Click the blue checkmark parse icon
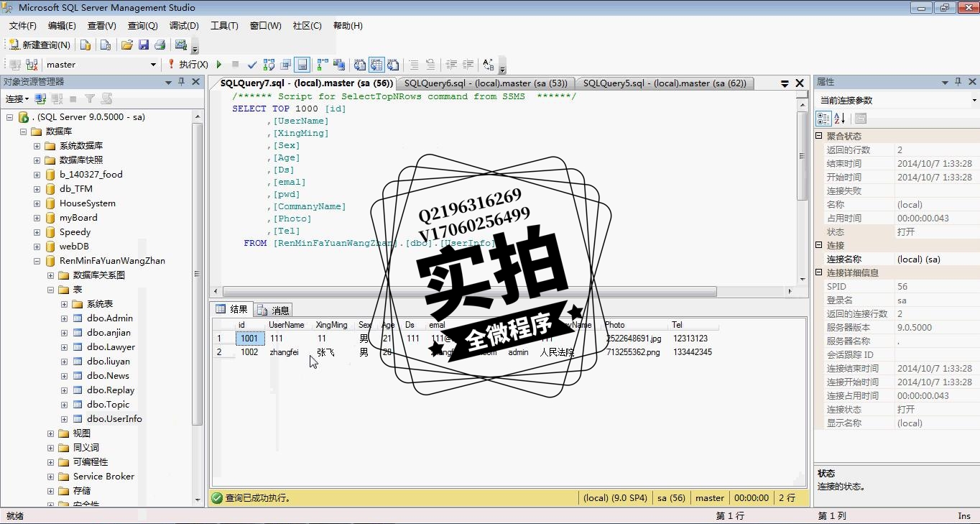Image resolution: width=980 pixels, height=524 pixels. pos(252,65)
